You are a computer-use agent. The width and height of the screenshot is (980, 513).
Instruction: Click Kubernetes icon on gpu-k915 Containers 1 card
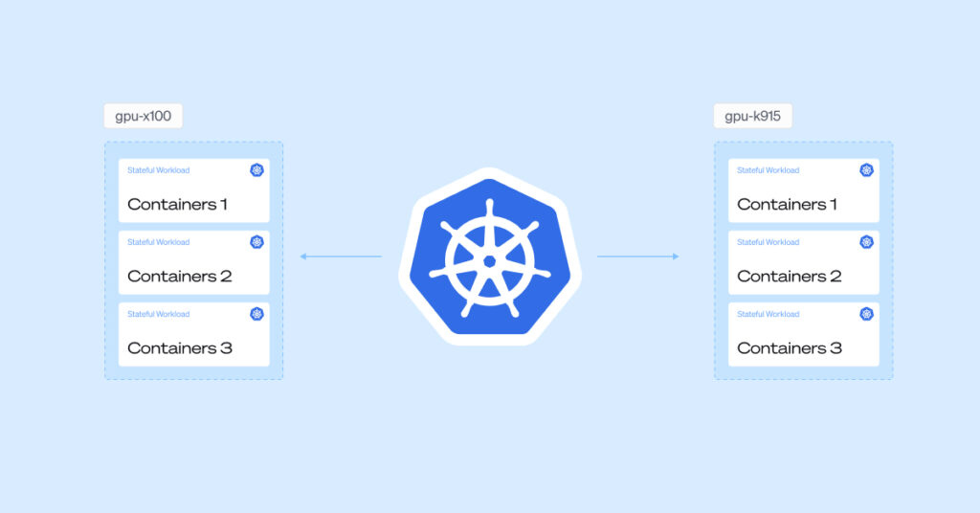tap(866, 170)
